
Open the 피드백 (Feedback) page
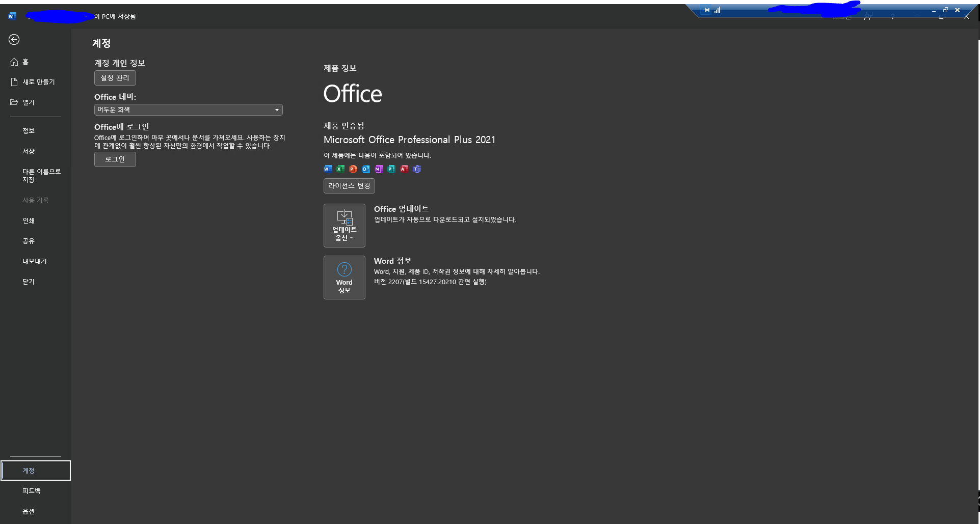(36, 491)
